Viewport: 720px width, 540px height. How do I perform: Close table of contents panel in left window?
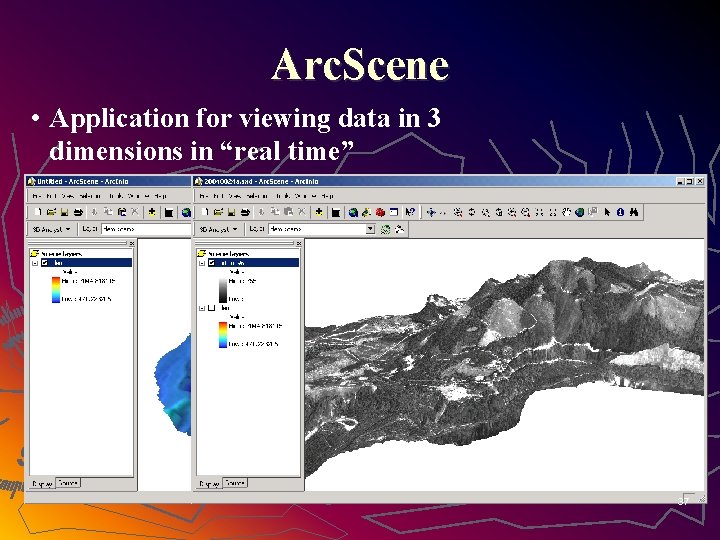132,243
